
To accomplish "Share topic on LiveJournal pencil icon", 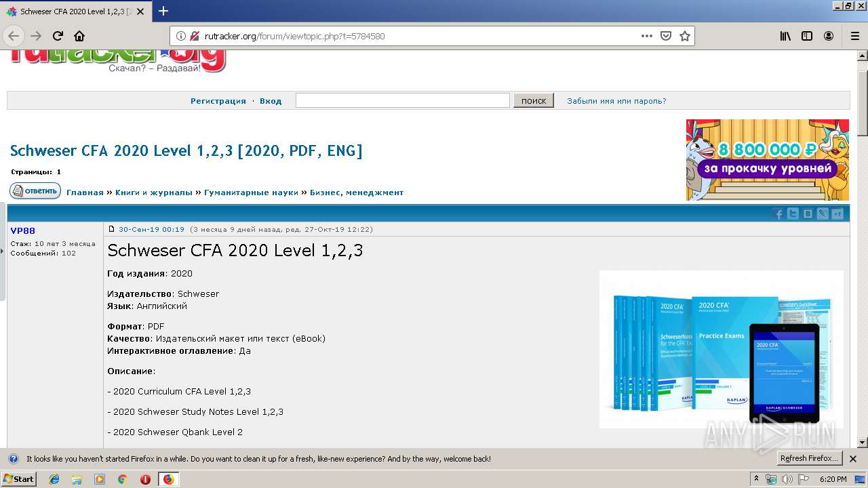I will 823,214.
